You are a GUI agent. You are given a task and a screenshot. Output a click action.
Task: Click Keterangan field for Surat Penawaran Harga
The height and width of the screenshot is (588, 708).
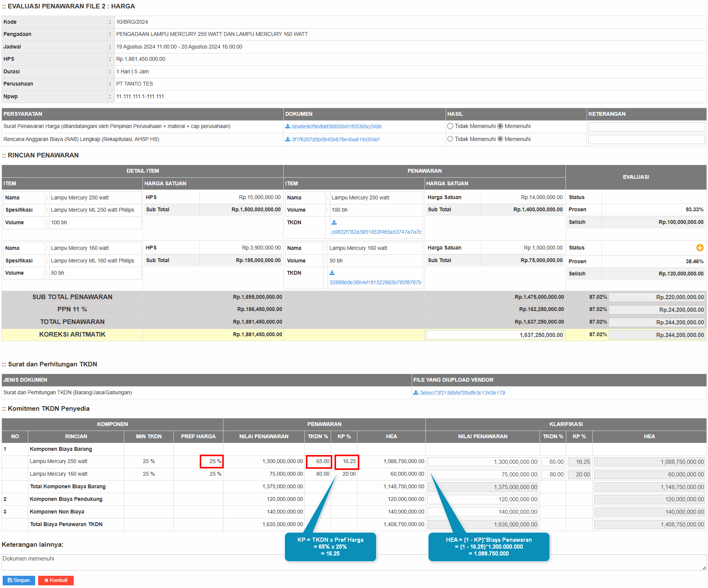click(x=646, y=127)
